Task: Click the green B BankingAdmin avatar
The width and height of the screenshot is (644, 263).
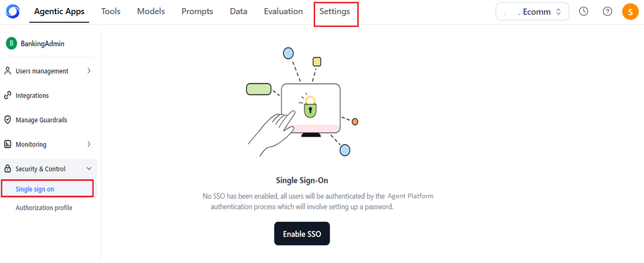Action: [x=11, y=44]
